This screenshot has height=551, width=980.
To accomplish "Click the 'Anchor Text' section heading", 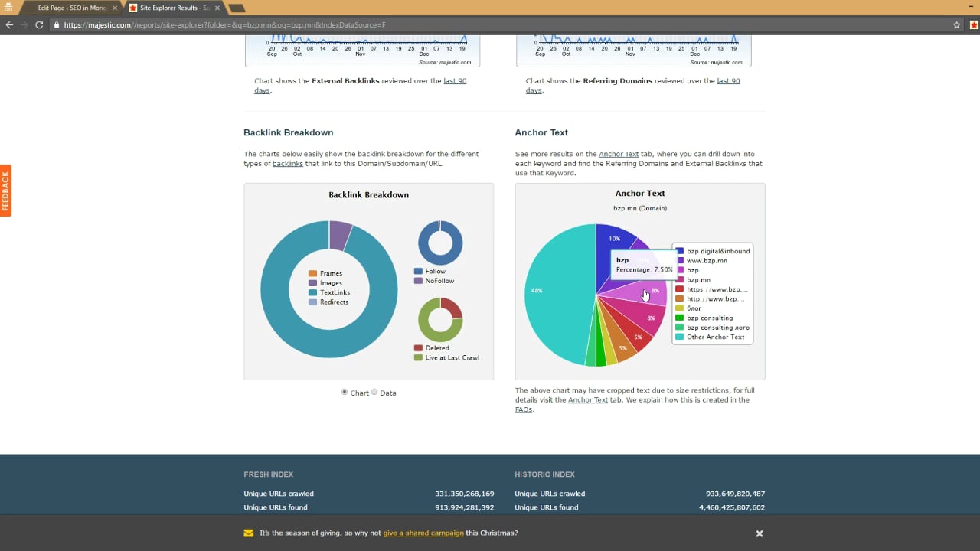I will [x=541, y=132].
